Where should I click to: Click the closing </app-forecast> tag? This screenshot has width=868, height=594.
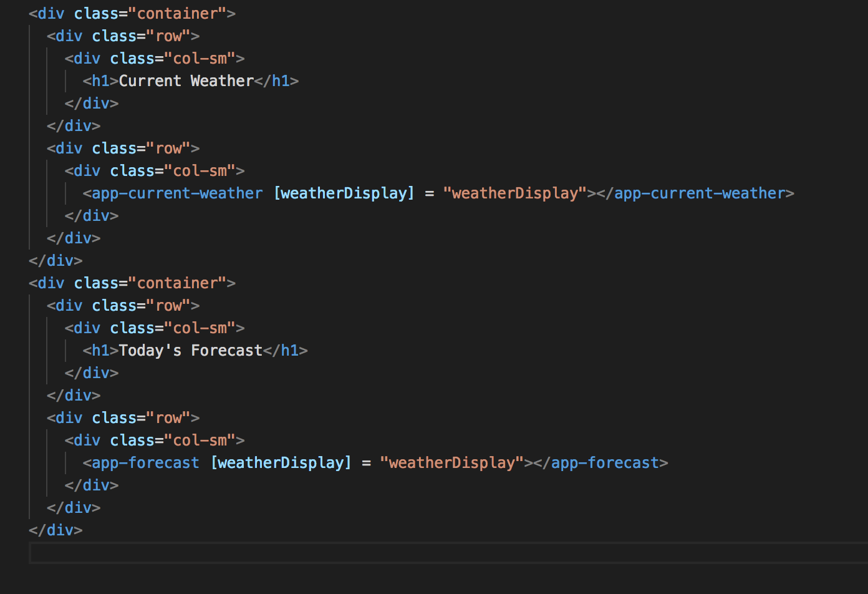(601, 463)
